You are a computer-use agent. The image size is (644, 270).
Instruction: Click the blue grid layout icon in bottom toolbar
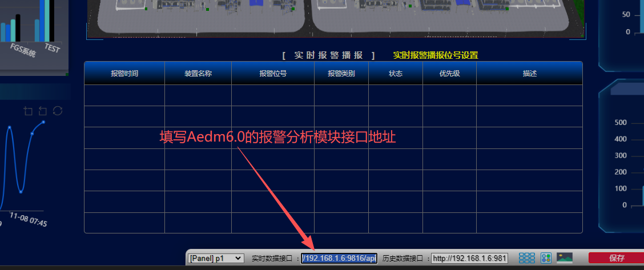tap(526, 258)
